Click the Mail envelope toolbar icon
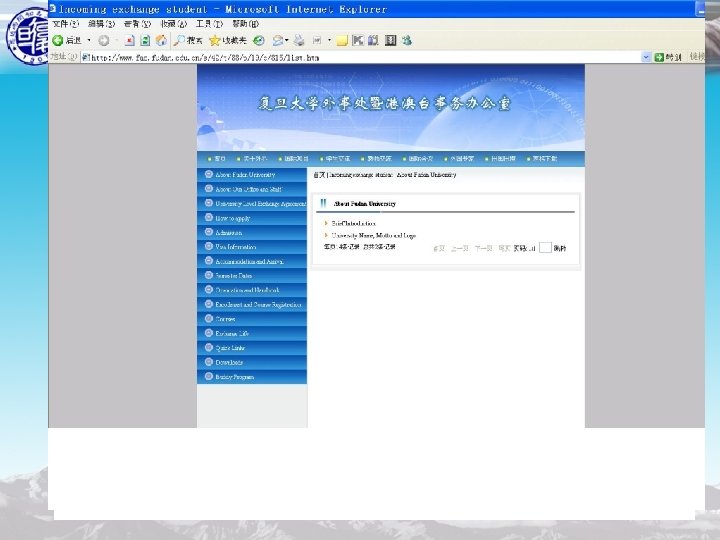Image resolution: width=720 pixels, height=540 pixels. tap(277, 41)
